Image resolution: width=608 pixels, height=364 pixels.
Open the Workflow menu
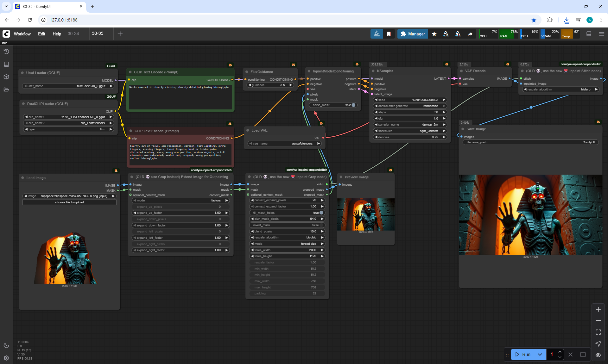[22, 34]
